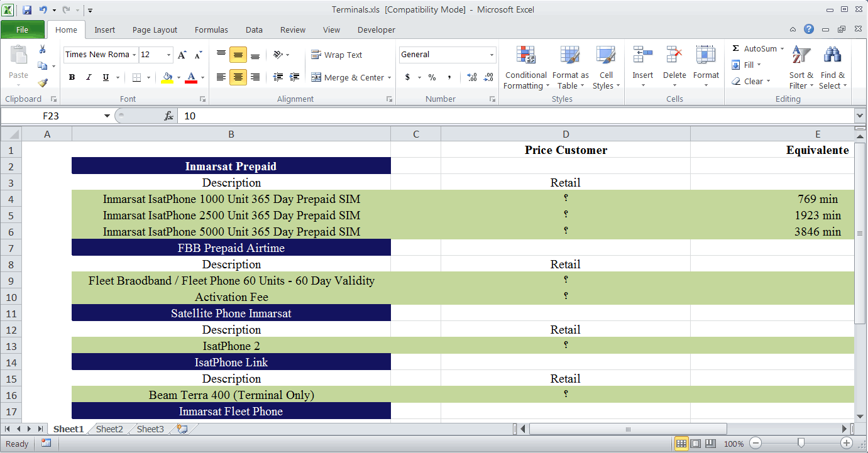This screenshot has height=453, width=868.
Task: Open the General number format dropdown
Action: coord(492,55)
